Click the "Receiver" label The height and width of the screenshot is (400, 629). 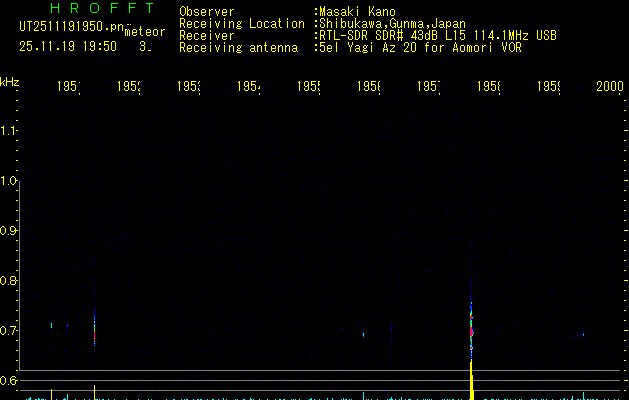pos(207,36)
